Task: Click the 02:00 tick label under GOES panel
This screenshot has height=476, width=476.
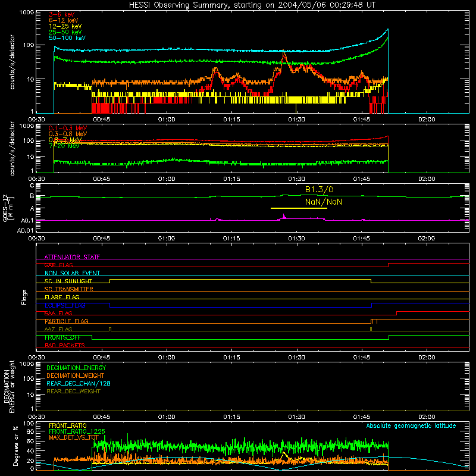Action: tap(427, 239)
